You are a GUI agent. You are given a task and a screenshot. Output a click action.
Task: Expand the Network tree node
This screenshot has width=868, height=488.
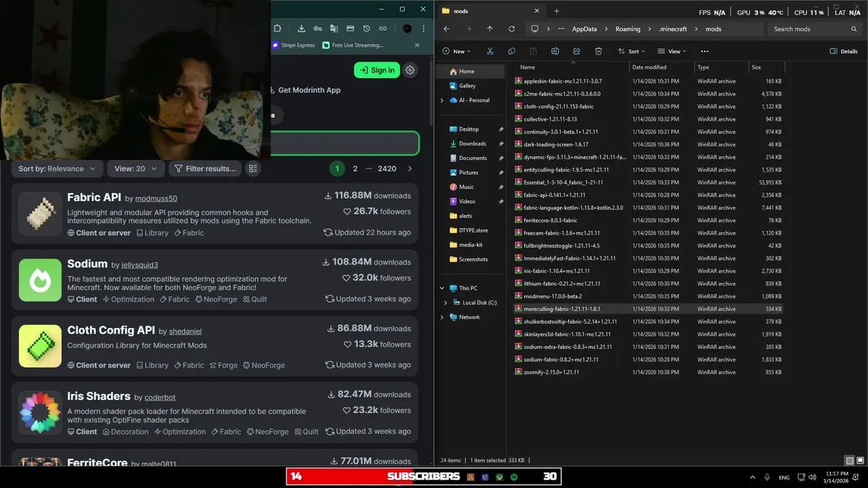pyautogui.click(x=442, y=317)
